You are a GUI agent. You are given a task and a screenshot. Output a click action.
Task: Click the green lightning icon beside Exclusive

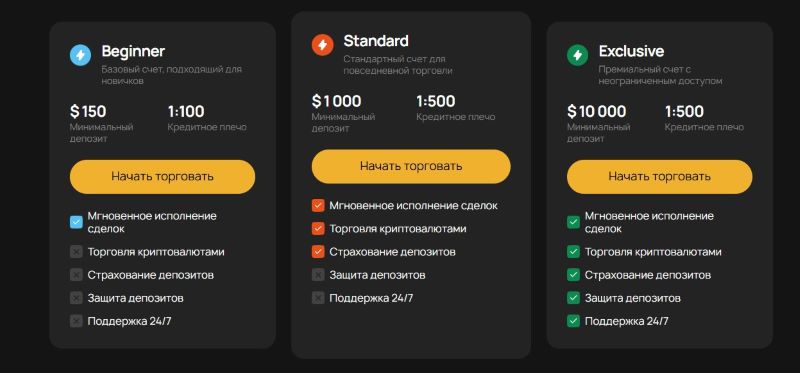click(578, 55)
